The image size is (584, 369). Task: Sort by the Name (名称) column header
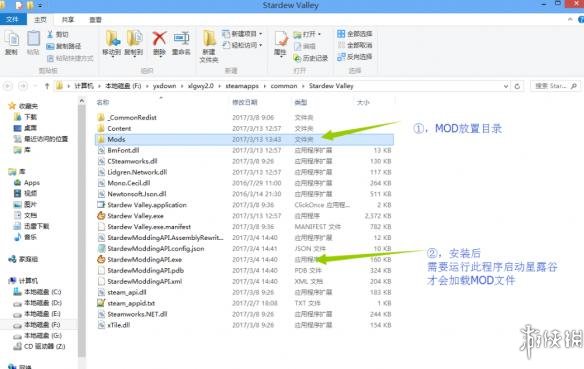[103, 102]
